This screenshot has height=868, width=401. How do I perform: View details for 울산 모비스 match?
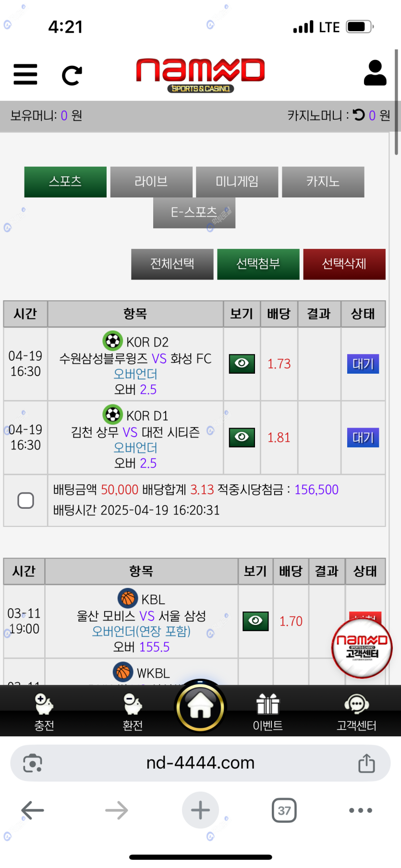coord(255,621)
